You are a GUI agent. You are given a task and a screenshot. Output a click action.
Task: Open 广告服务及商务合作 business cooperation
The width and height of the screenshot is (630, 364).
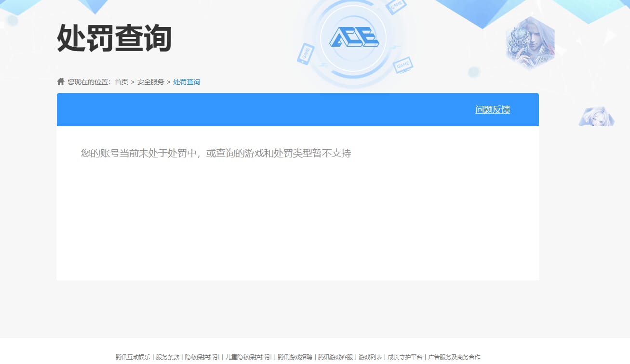(455, 357)
